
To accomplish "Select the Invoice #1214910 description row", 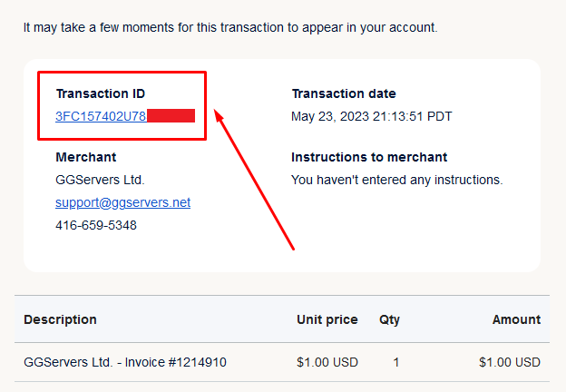I will tap(124, 363).
